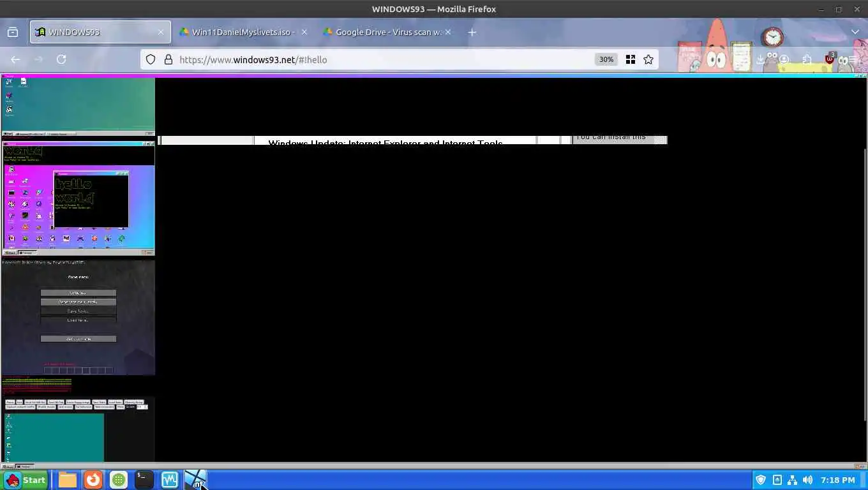This screenshot has height=490, width=868.
Task: Click the bottom Game menu button
Action: coord(79,339)
